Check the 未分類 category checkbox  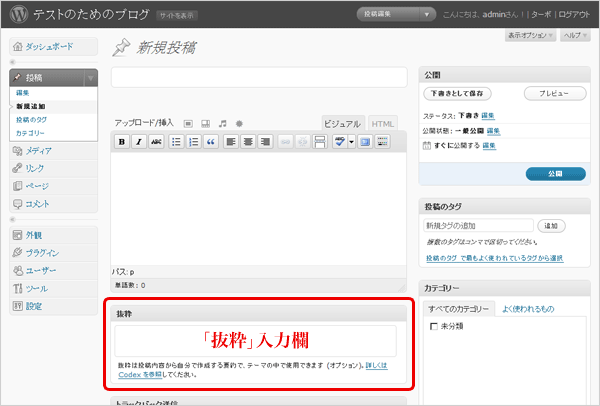click(x=434, y=326)
